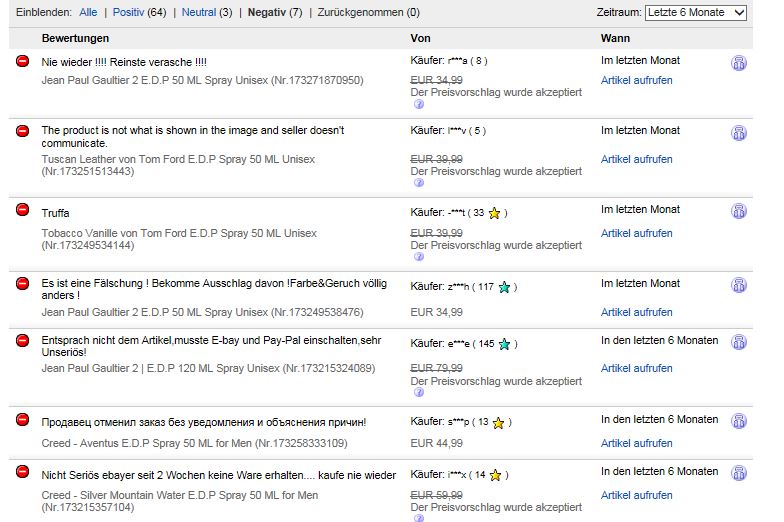Open 'Artikel aufrufen' for Tuscan Leather item

point(636,159)
